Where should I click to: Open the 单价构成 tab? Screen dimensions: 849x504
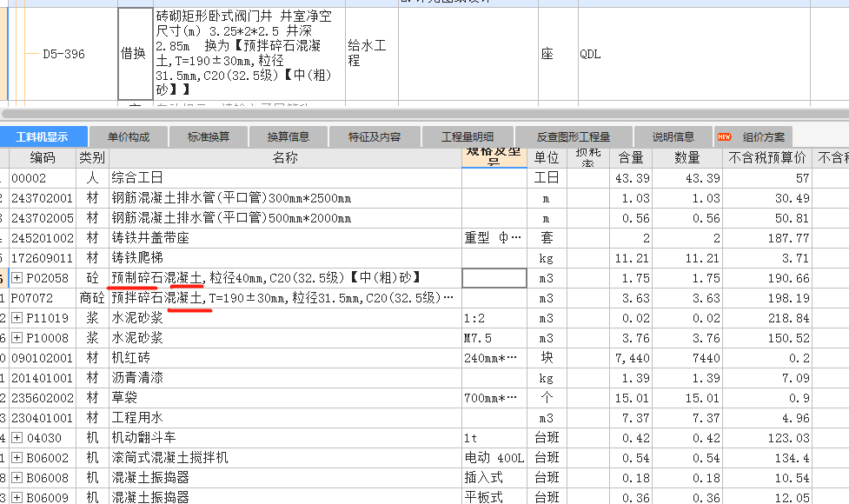pos(129,137)
